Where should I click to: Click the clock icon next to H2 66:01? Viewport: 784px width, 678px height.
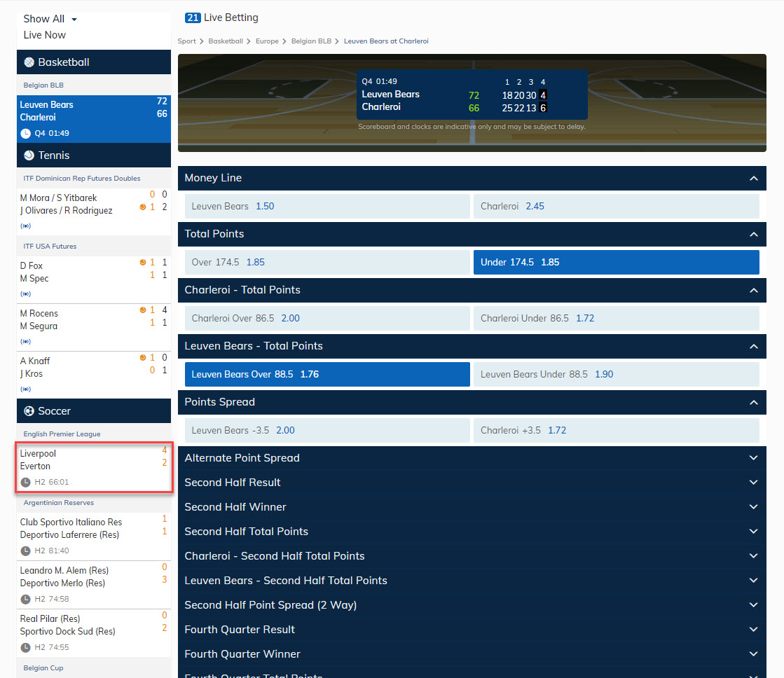pos(27,482)
